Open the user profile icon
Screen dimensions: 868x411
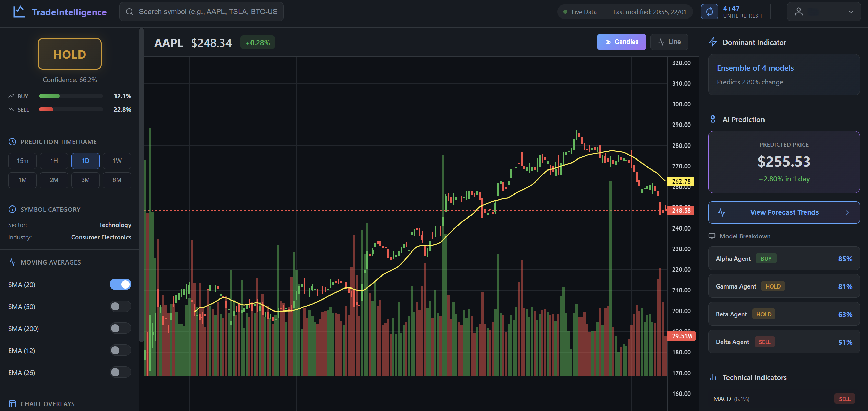pyautogui.click(x=799, y=11)
